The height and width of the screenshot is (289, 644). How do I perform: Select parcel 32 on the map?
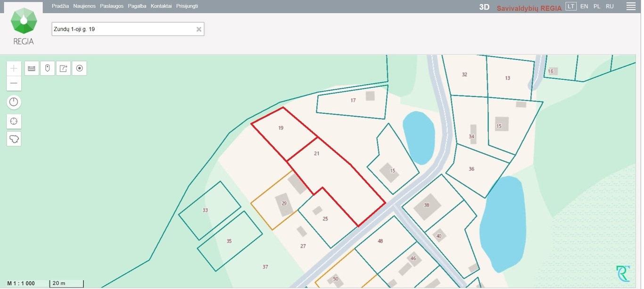click(464, 75)
